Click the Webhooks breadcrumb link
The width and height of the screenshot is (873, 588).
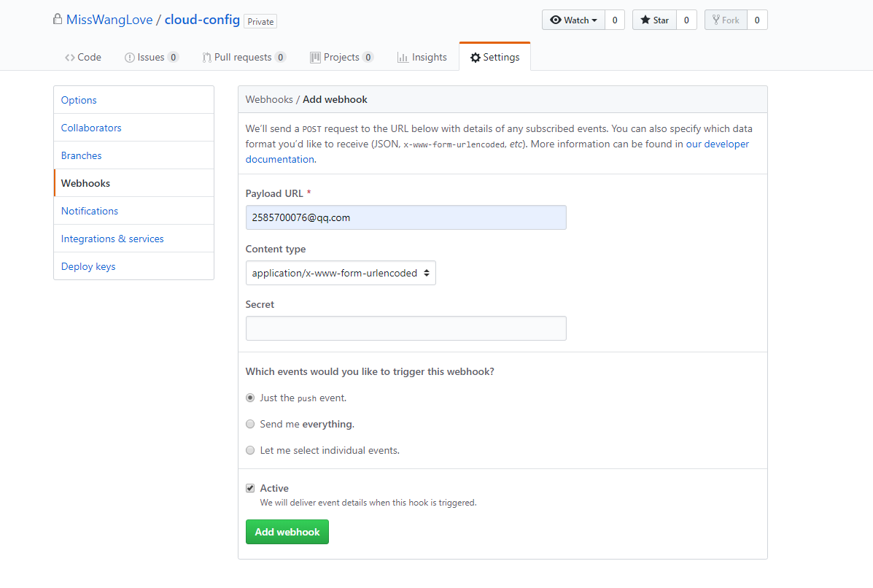(x=269, y=99)
